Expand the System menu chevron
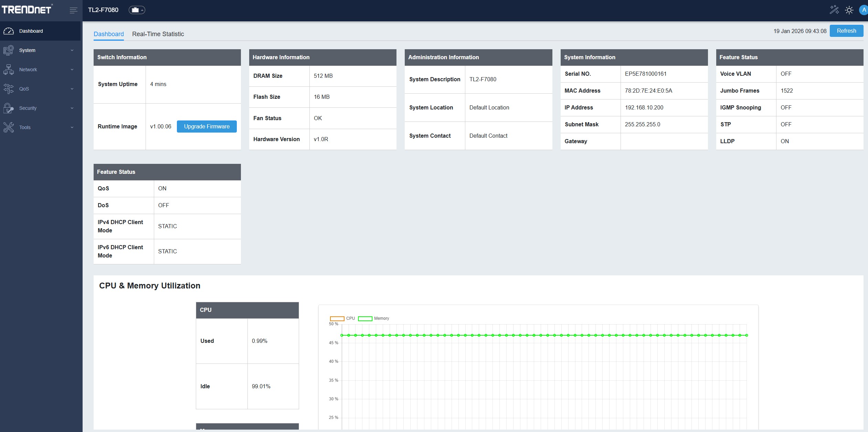The width and height of the screenshot is (868, 432). click(72, 50)
